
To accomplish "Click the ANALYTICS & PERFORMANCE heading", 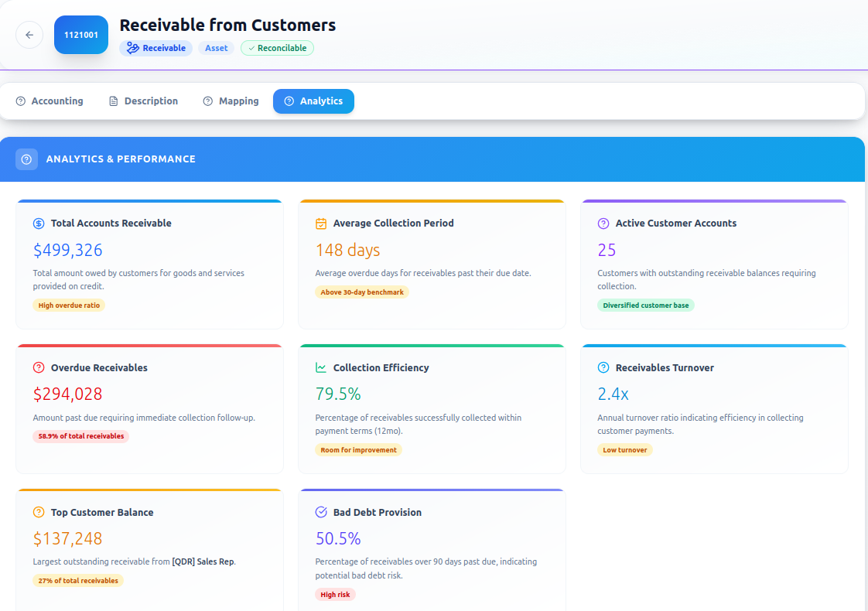I will (121, 159).
